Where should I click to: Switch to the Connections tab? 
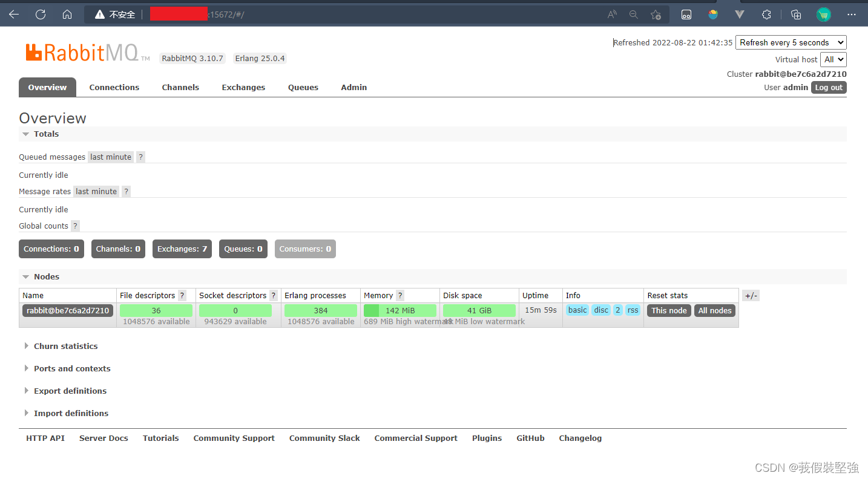[x=114, y=87]
